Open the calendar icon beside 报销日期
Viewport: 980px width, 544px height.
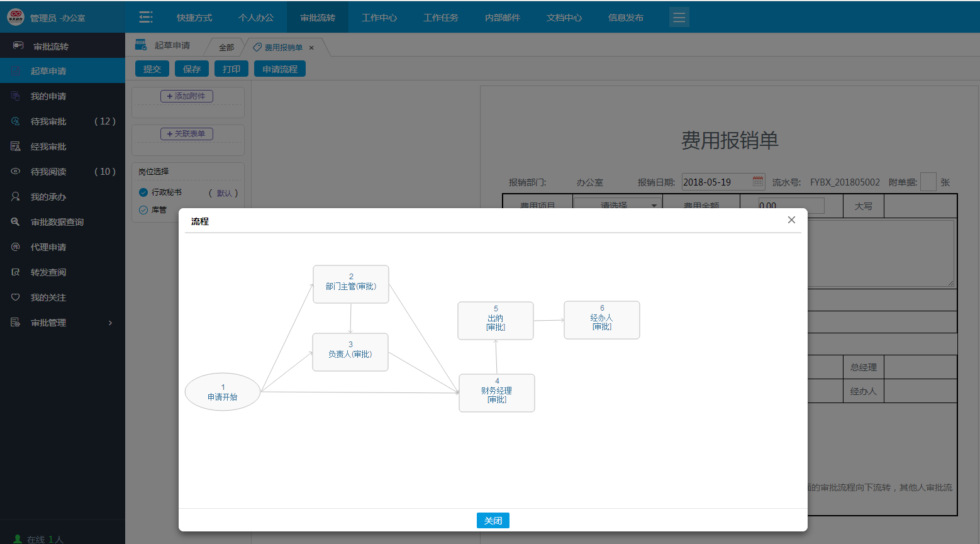758,182
